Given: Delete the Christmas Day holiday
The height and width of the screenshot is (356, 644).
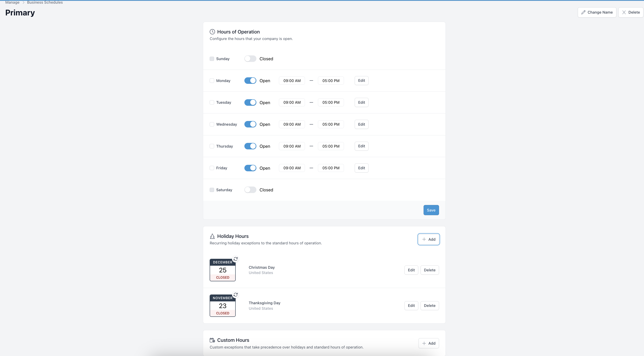Looking at the screenshot, I should (429, 270).
